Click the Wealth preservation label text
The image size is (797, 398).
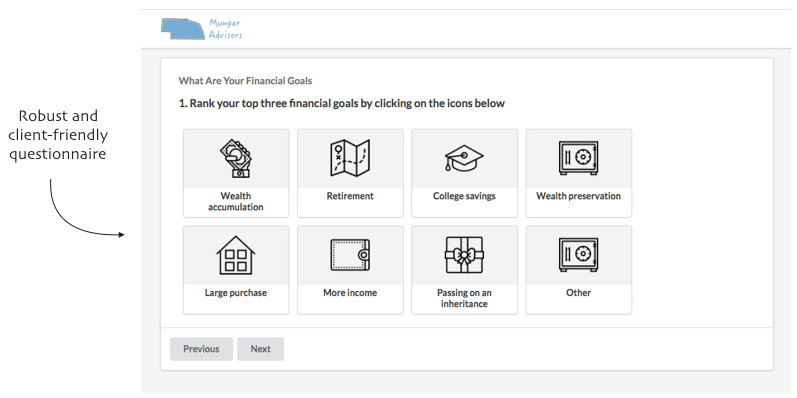578,196
